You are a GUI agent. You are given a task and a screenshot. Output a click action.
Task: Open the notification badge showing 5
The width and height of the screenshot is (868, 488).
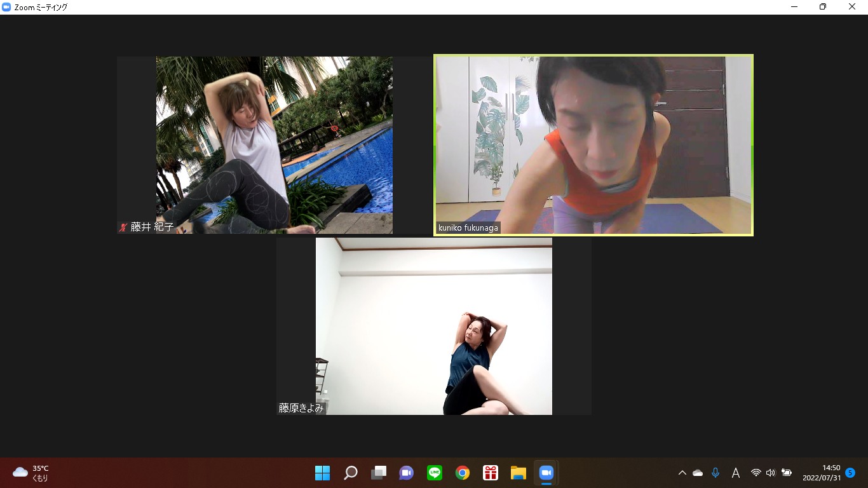pos(850,473)
